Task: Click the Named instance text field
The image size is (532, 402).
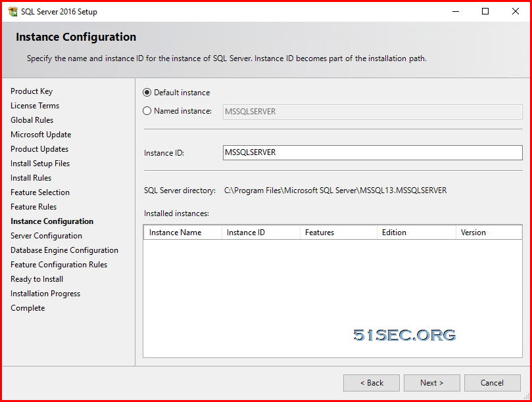Action: click(373, 112)
